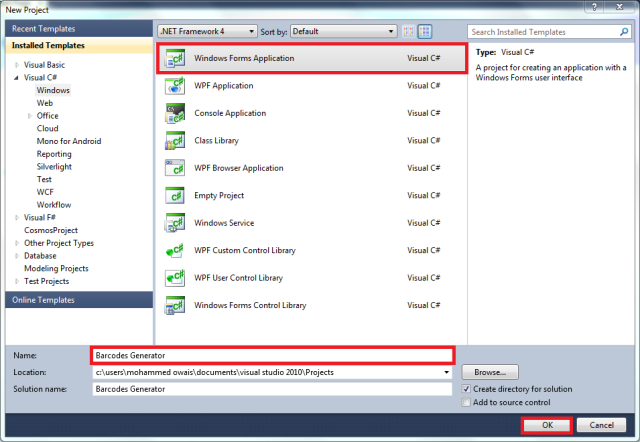Screen dimensions: 640x442
Task: Click the WPF Browser Application template icon
Action: (x=175, y=168)
